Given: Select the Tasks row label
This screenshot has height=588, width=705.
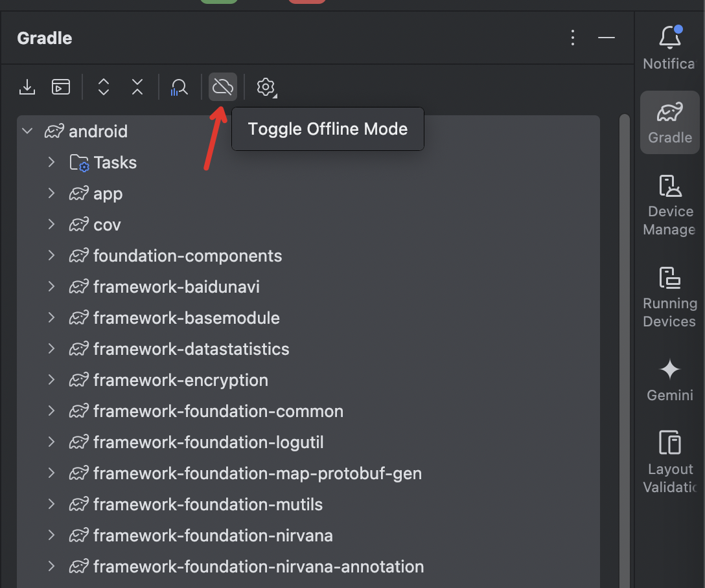Looking at the screenshot, I should pyautogui.click(x=115, y=163).
